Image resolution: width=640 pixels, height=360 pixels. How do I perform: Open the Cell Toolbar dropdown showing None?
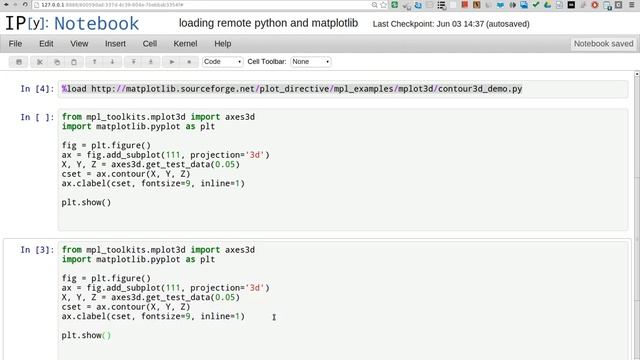(x=311, y=62)
